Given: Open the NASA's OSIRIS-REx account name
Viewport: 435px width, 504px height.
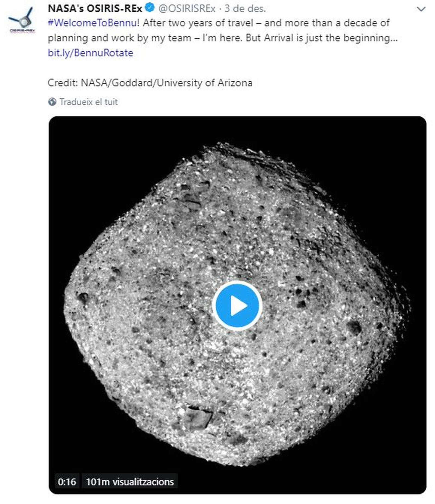Looking at the screenshot, I should (95, 9).
